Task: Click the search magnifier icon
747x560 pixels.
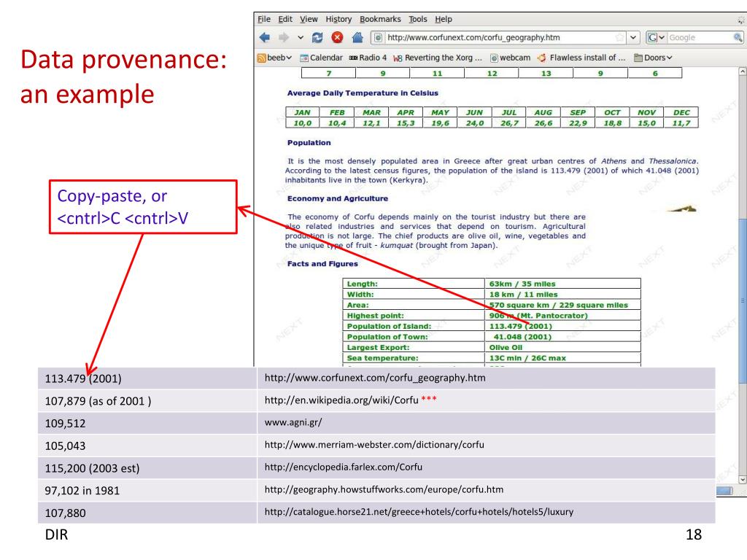Action: (738, 37)
